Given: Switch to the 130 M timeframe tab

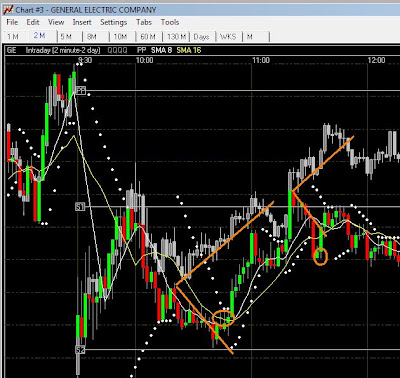Looking at the screenshot, I should 176,36.
